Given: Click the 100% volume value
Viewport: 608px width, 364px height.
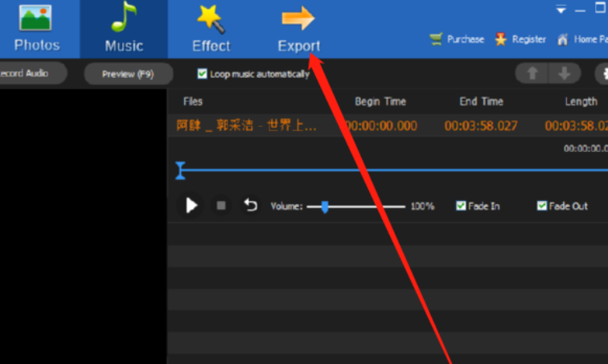Looking at the screenshot, I should click(422, 206).
